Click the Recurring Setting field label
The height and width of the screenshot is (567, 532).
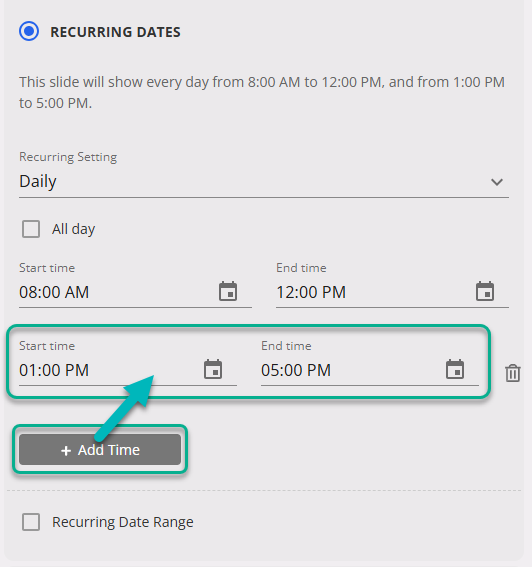click(x=68, y=157)
